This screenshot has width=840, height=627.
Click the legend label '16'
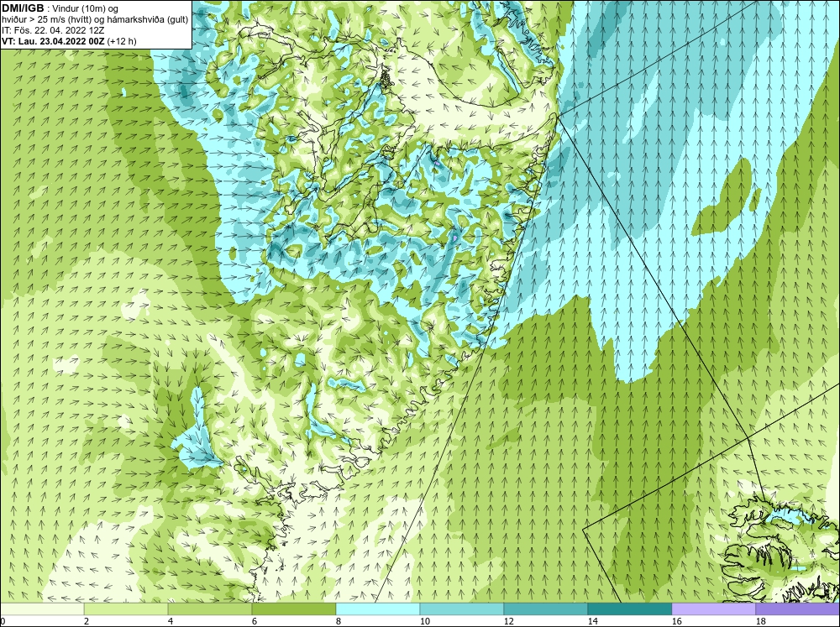click(x=676, y=621)
